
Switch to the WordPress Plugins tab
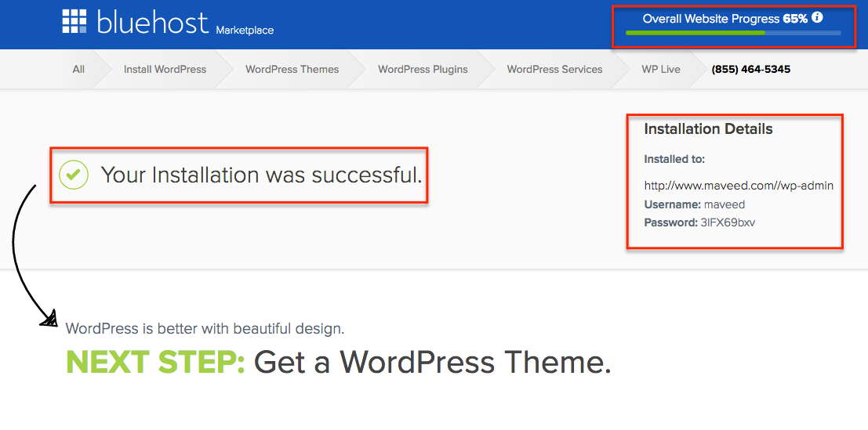(423, 69)
